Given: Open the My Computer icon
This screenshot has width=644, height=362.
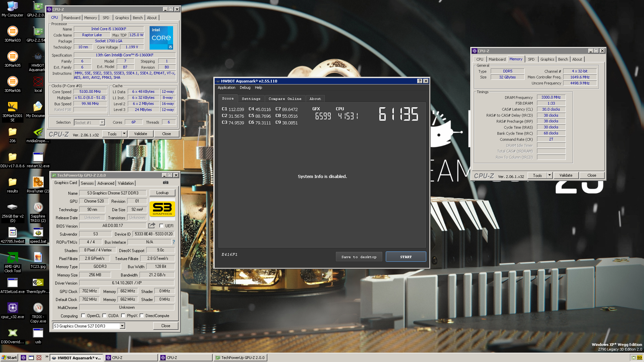Looking at the screenshot, I should click(x=12, y=9).
